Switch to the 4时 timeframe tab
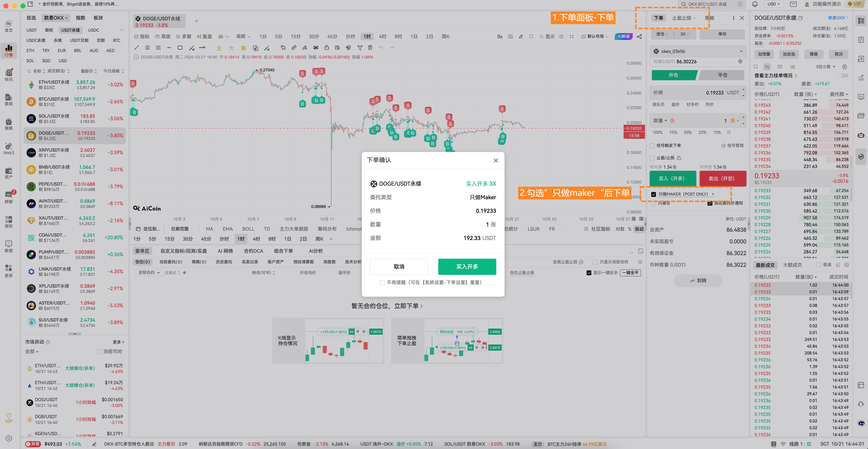The width and height of the screenshot is (868, 449). point(382,36)
